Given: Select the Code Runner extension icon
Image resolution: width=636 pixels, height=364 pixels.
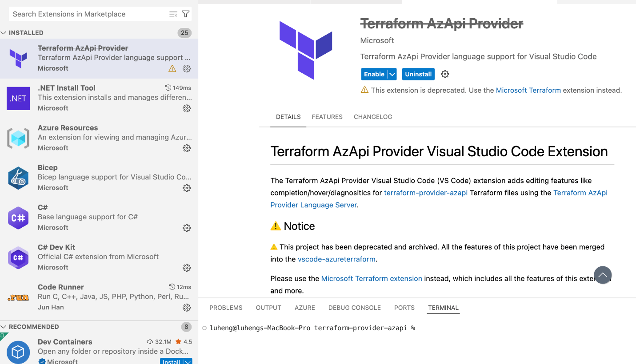Looking at the screenshot, I should coord(18,297).
